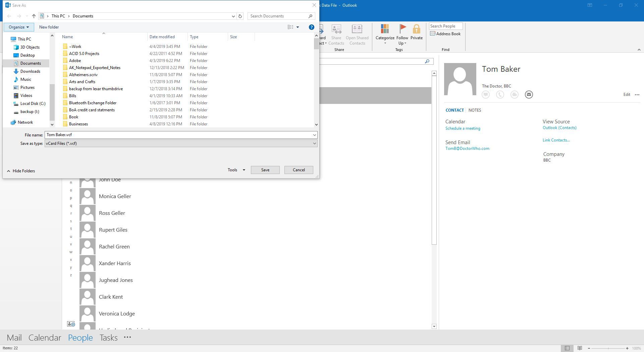The width and height of the screenshot is (644, 352).
Task: Switch to normal view icon in status bar
Action: click(x=567, y=348)
